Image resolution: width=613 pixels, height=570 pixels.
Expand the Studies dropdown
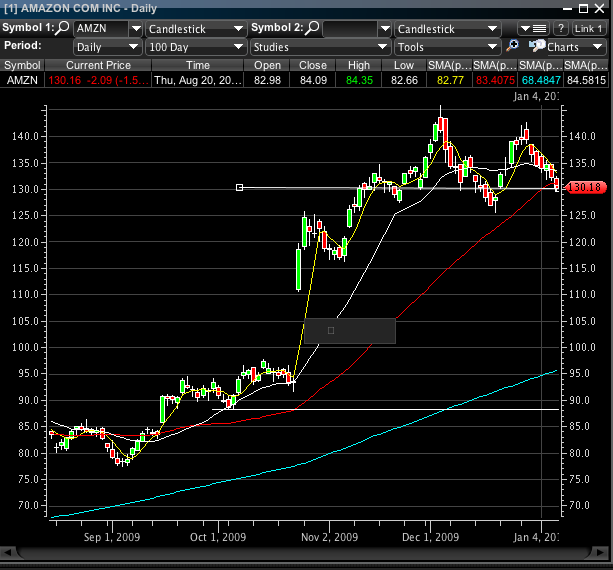coord(320,47)
